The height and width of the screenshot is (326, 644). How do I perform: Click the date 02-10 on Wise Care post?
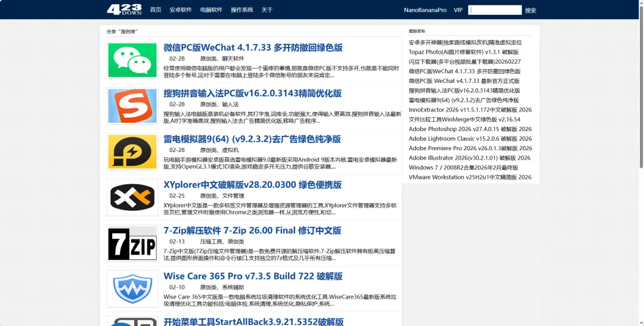tap(177, 287)
